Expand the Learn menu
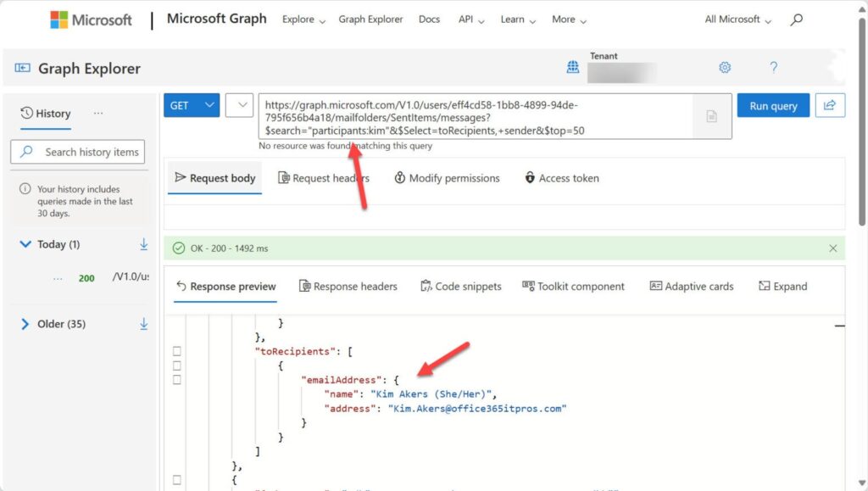The height and width of the screenshot is (491, 868). tap(518, 20)
